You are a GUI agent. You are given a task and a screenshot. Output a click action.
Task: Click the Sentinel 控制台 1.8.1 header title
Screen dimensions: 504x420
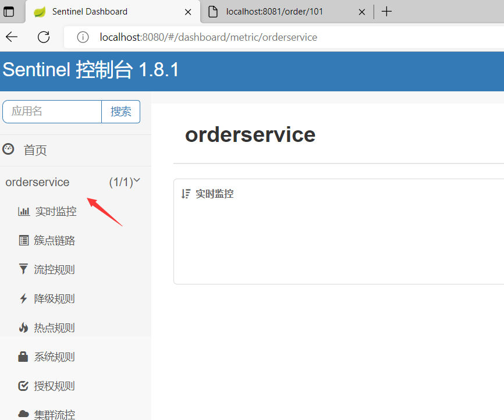(x=91, y=69)
